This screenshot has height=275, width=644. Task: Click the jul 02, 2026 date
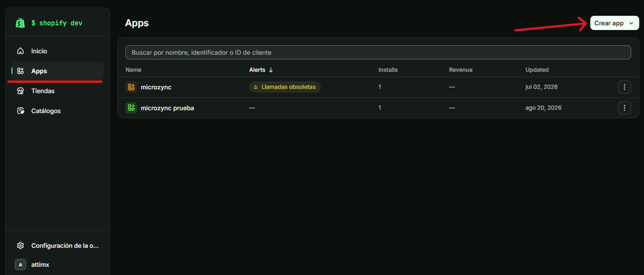(541, 87)
